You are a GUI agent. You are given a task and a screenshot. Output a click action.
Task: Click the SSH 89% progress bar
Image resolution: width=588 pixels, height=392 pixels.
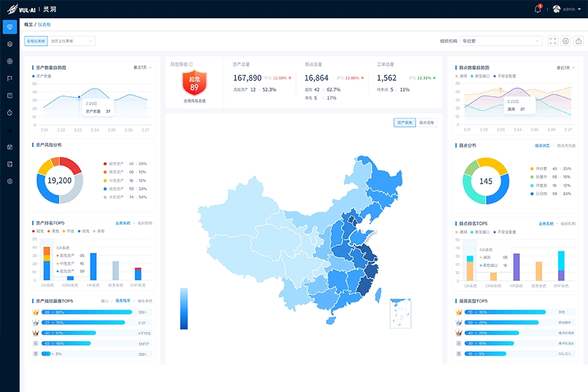[x=87, y=312]
